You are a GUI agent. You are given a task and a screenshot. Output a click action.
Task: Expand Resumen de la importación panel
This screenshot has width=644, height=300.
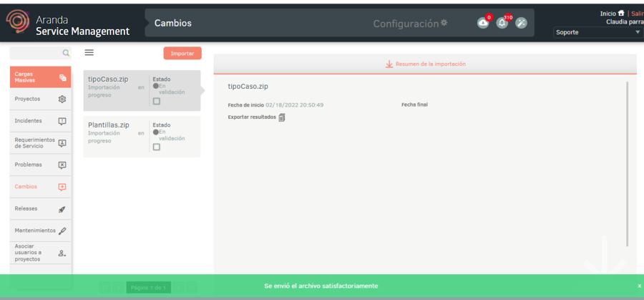tap(425, 64)
